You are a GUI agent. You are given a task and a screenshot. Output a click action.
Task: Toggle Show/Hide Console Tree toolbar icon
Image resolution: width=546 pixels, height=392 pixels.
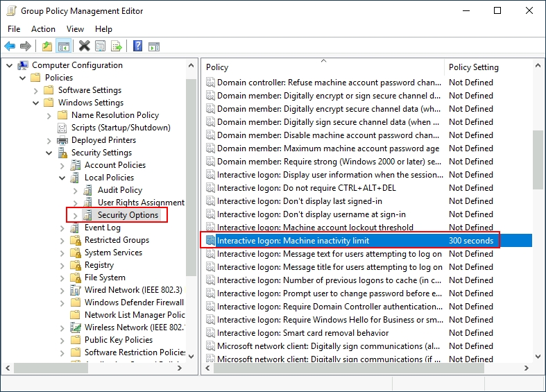(63, 46)
